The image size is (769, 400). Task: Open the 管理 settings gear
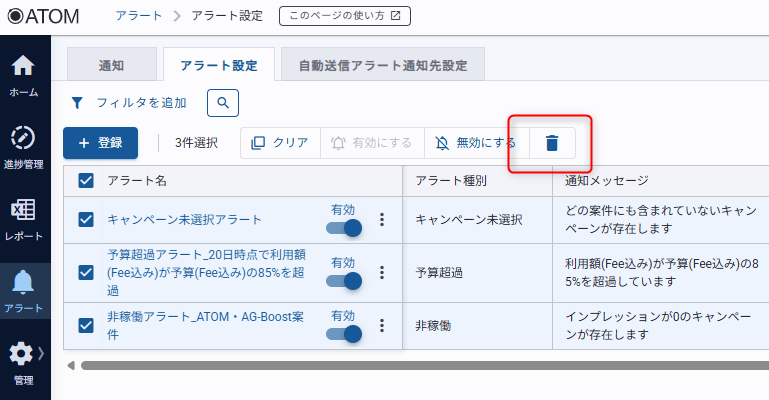(24, 362)
